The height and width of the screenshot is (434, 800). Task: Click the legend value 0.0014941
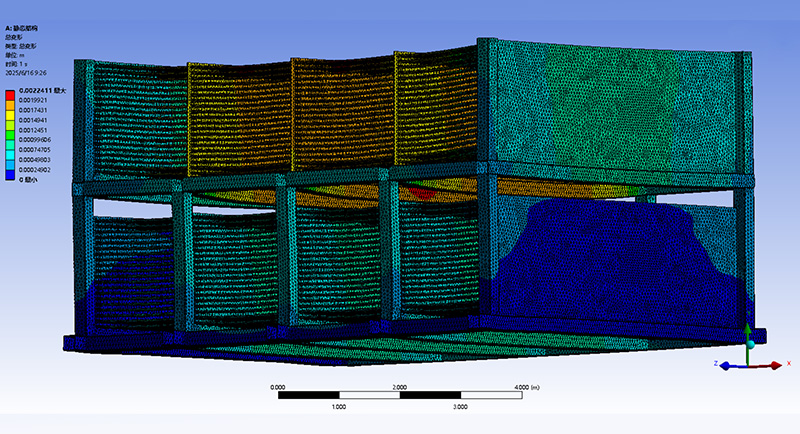pos(33,120)
